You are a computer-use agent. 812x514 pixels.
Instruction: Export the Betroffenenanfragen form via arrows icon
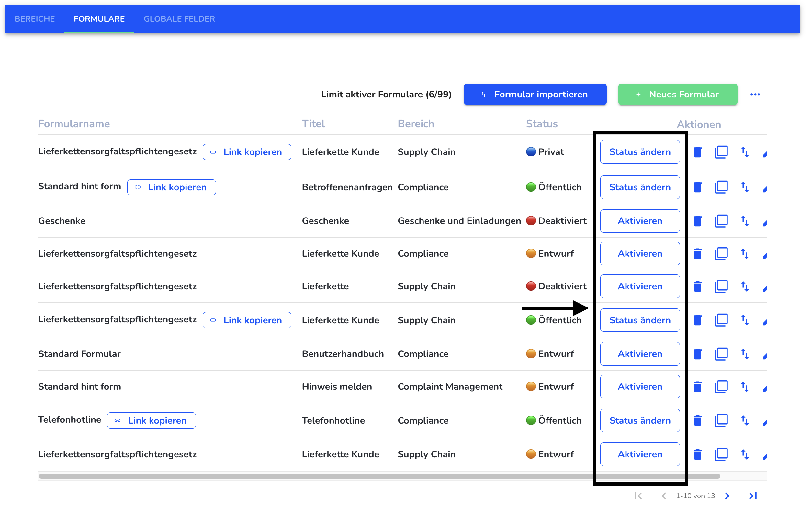[x=745, y=187]
